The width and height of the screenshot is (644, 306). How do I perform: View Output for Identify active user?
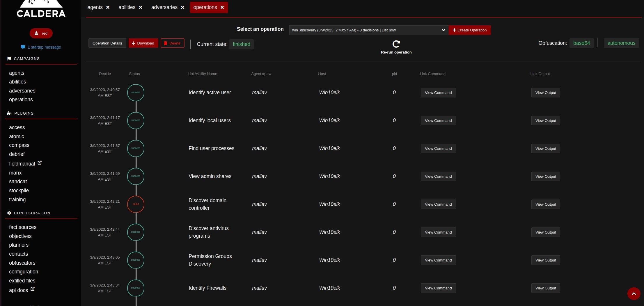(x=546, y=93)
